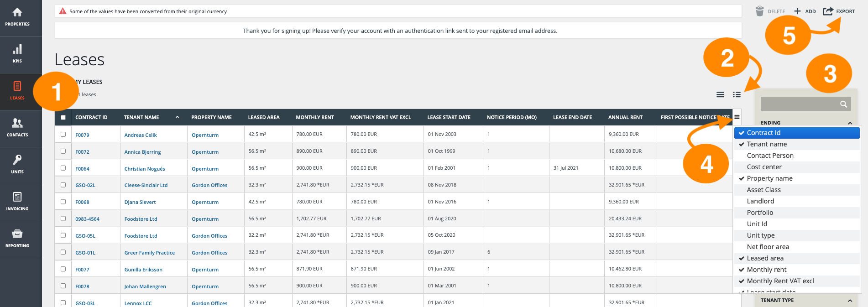Tick the checkbox for contract GSO-02L
This screenshot has width=868, height=307.
point(63,185)
